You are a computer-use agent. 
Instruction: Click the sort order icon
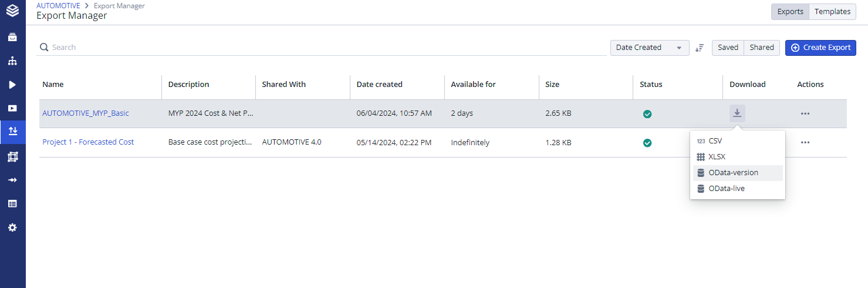(x=699, y=48)
